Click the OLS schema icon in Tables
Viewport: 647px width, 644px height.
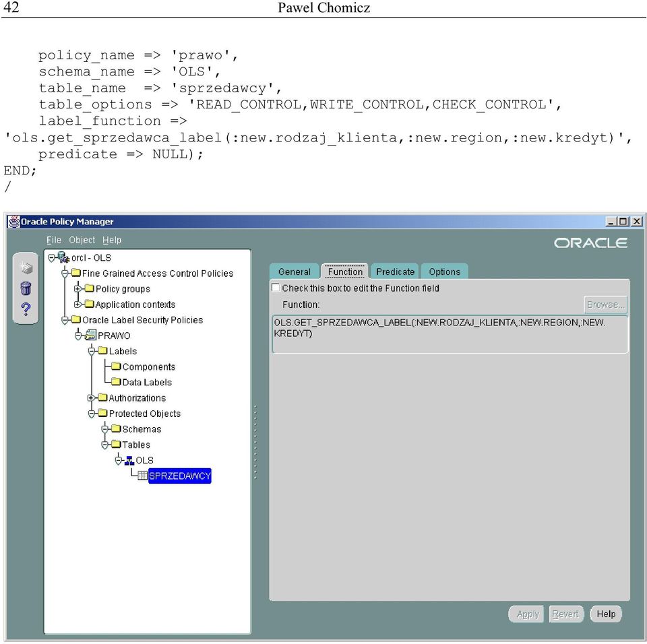coord(129,460)
